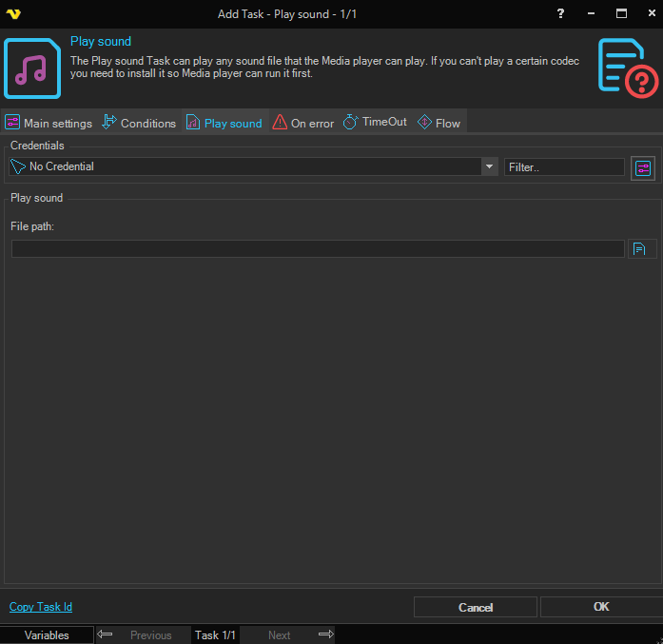Select the TimeOut tab

click(x=375, y=123)
